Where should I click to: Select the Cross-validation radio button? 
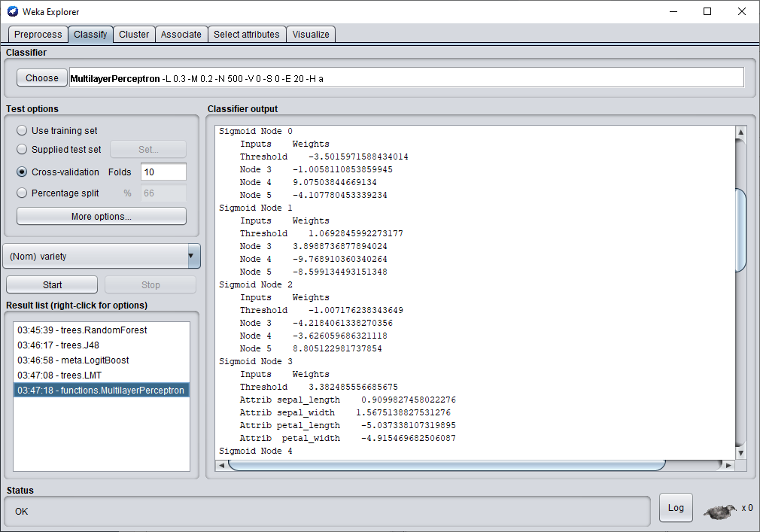pos(22,172)
